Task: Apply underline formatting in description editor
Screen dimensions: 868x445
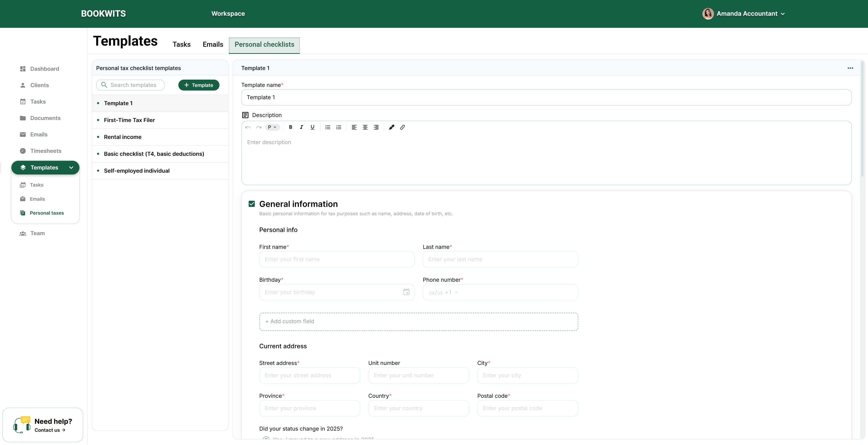Action: point(312,127)
